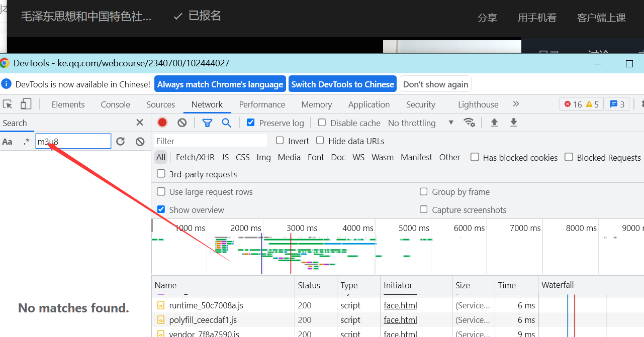Screen dimensions: 644x337
Task: Expand more DevTools tabs chevron
Action: [x=516, y=104]
